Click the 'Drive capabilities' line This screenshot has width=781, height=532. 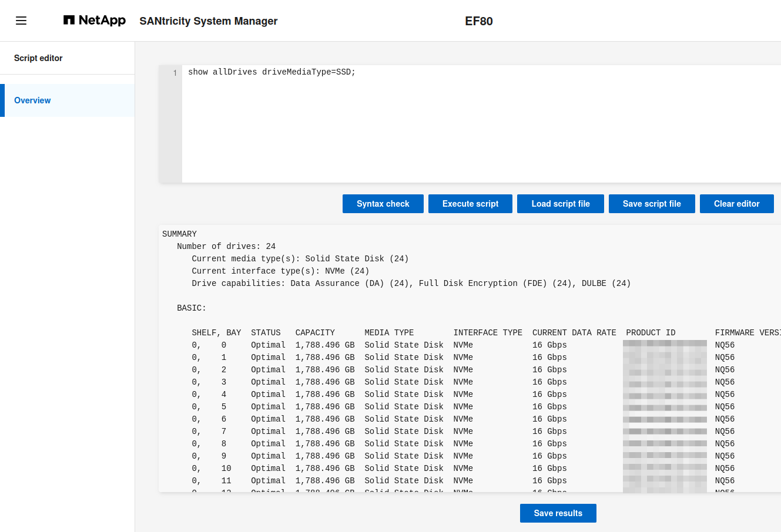tap(411, 283)
